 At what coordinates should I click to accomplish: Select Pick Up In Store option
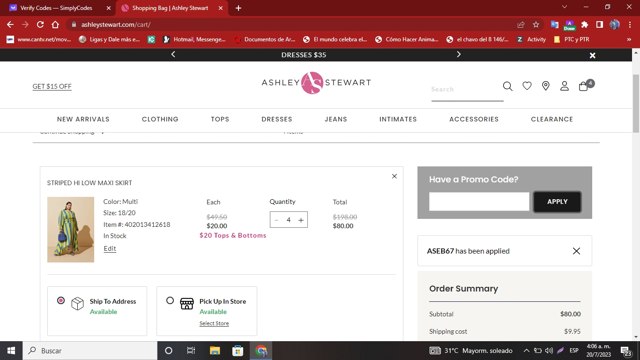pos(170,300)
